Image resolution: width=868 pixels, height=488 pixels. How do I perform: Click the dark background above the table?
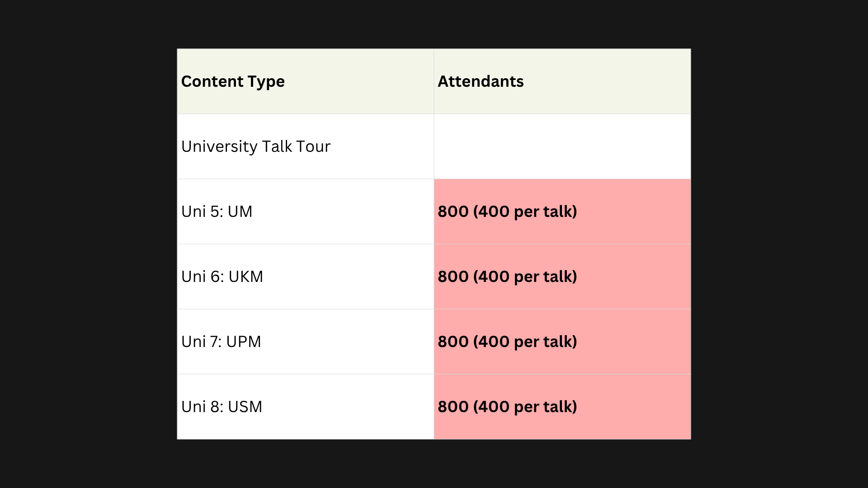pyautogui.click(x=434, y=23)
